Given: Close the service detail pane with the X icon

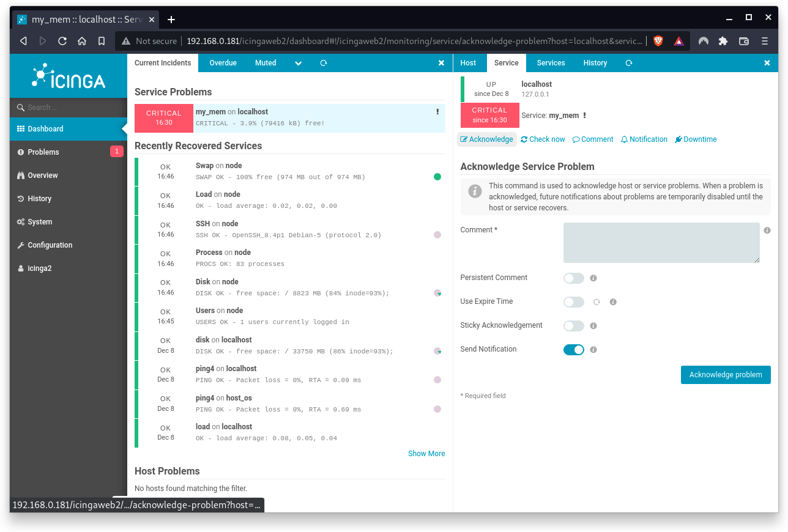Looking at the screenshot, I should tap(767, 63).
